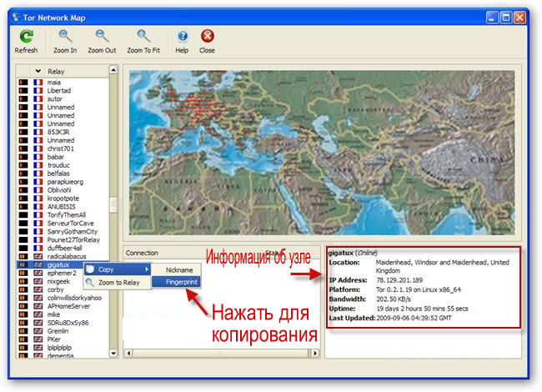
Task: Select Nickname in the Copy submenu
Action: [x=178, y=269]
